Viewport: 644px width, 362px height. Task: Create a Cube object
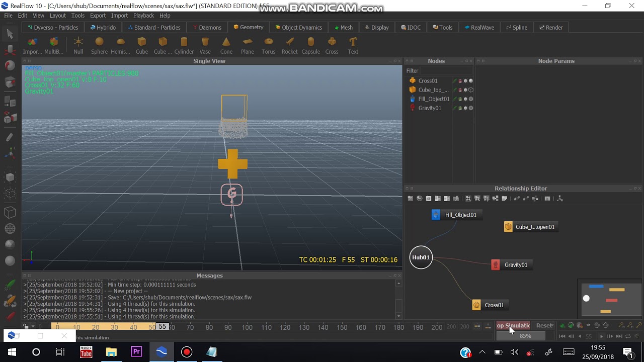tap(142, 45)
